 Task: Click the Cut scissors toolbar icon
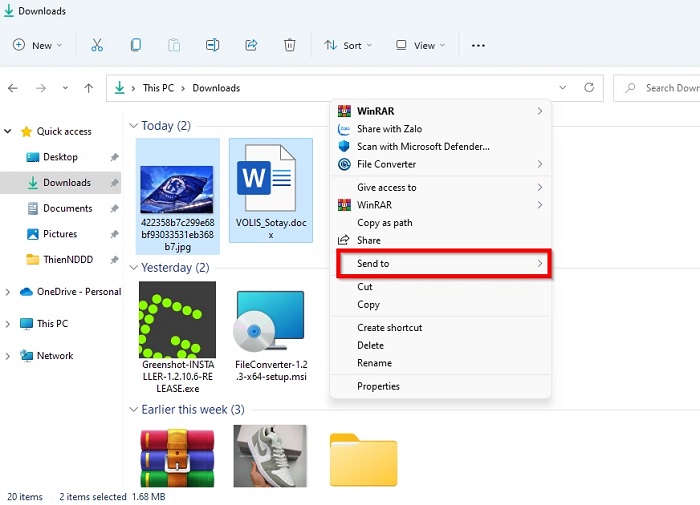pyautogui.click(x=97, y=45)
